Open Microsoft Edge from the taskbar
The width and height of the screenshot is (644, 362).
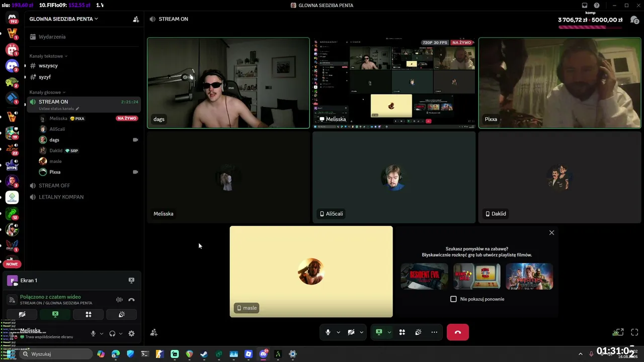[116, 354]
